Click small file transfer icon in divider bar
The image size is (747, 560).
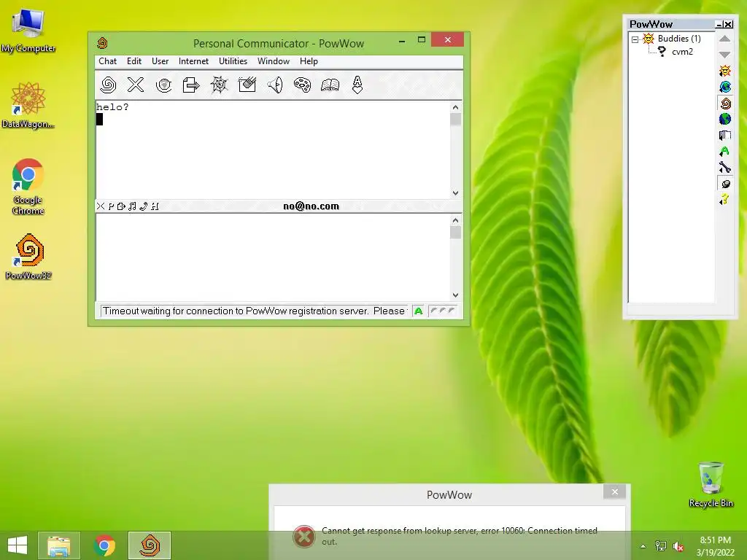point(121,206)
